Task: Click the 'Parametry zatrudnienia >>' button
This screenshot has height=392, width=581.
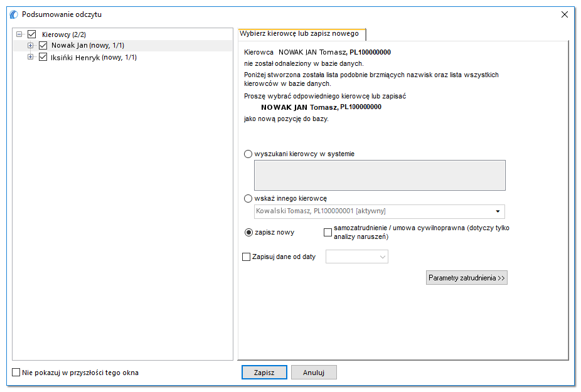Action: 467,278
